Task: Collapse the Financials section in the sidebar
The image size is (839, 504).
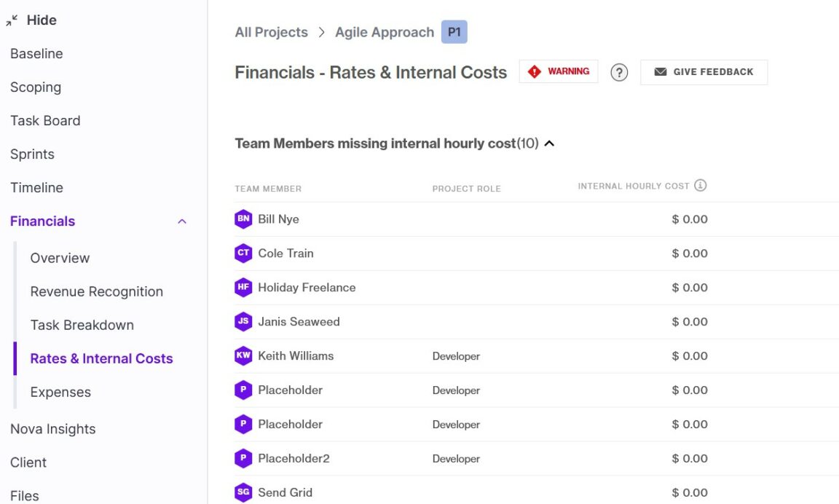Action: [x=181, y=221]
